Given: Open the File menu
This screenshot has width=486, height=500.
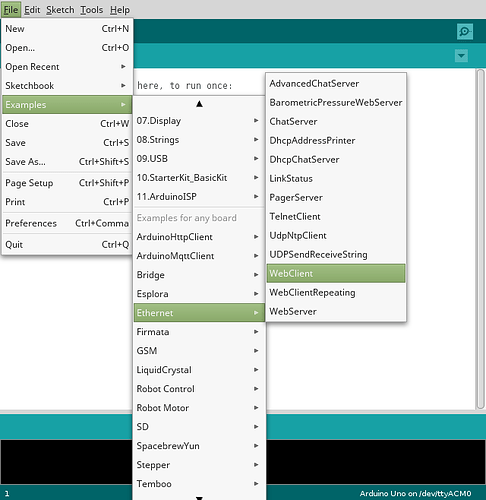Looking at the screenshot, I should point(11,10).
